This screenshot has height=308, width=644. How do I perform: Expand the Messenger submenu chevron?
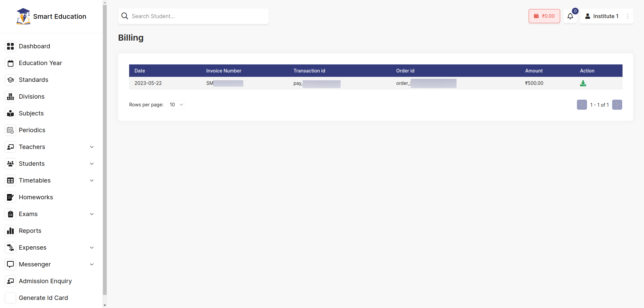tap(92, 264)
